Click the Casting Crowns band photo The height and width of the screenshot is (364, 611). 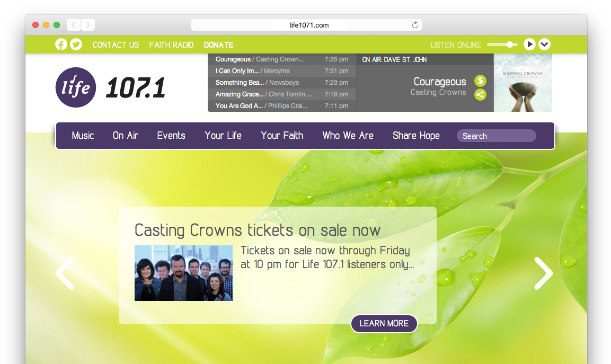[183, 273]
